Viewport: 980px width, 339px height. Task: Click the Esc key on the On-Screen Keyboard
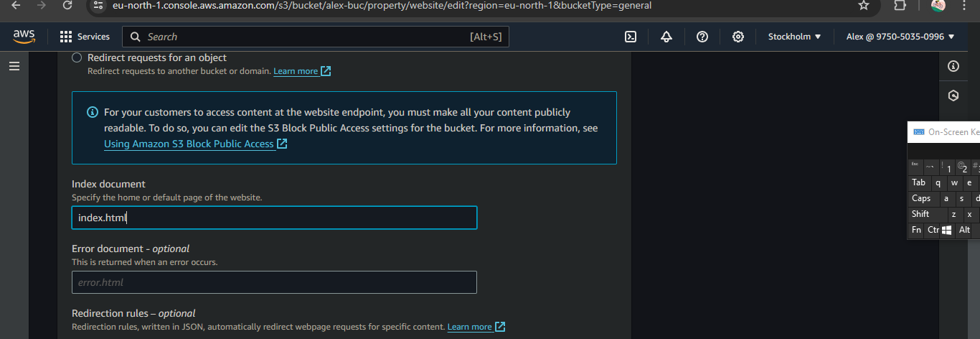[915, 166]
